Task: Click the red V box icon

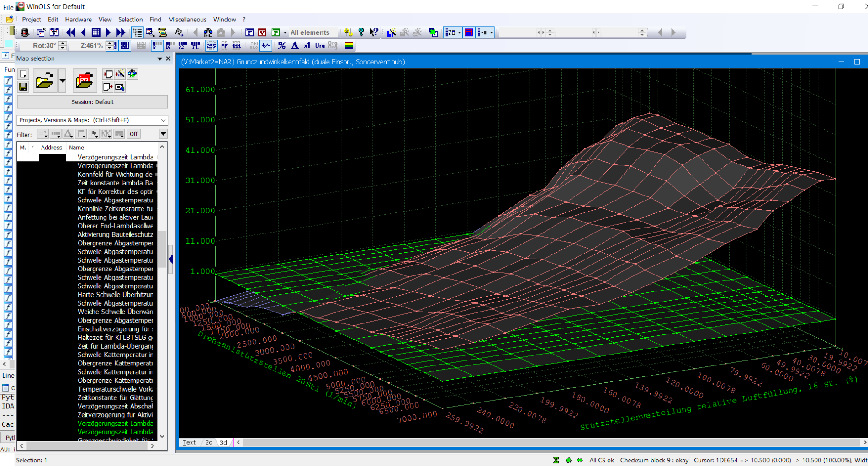Action: click(x=262, y=32)
